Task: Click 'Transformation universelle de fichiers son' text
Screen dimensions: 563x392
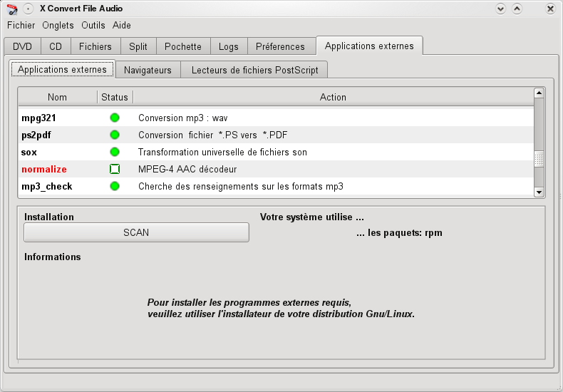Action: 222,153
